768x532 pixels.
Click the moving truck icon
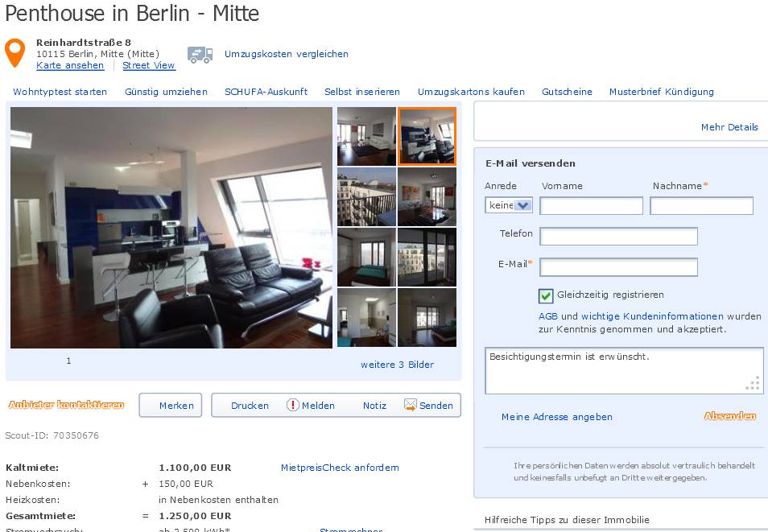(200, 55)
